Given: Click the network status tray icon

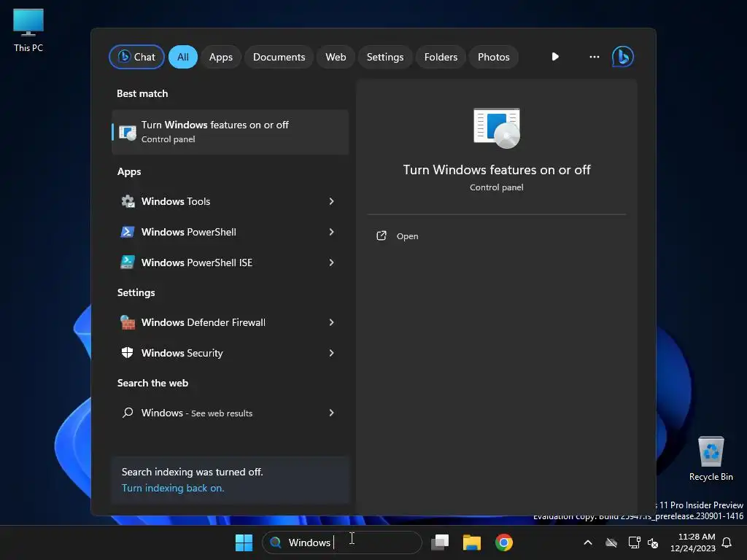Looking at the screenshot, I should (x=634, y=542).
